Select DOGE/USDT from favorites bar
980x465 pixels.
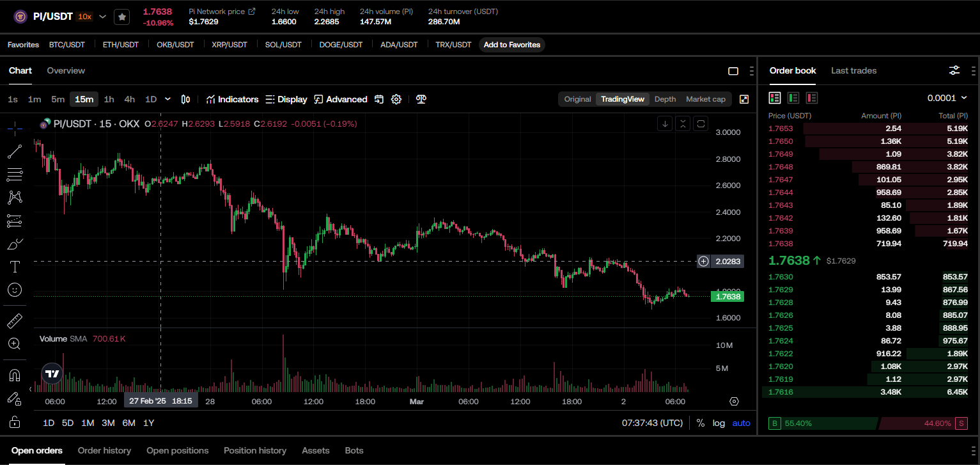341,45
